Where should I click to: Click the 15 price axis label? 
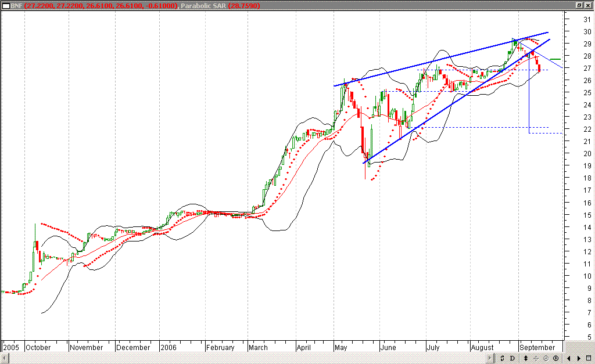[587, 215]
